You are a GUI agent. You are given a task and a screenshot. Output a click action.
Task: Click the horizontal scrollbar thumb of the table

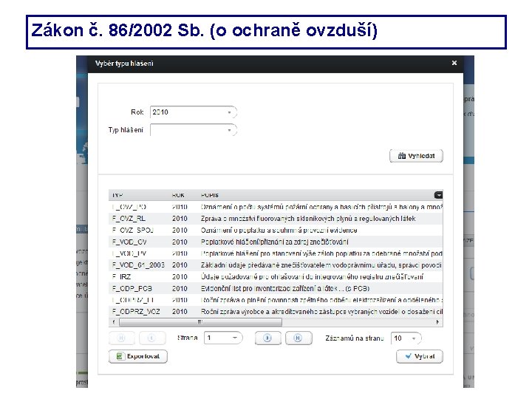pos(200,321)
